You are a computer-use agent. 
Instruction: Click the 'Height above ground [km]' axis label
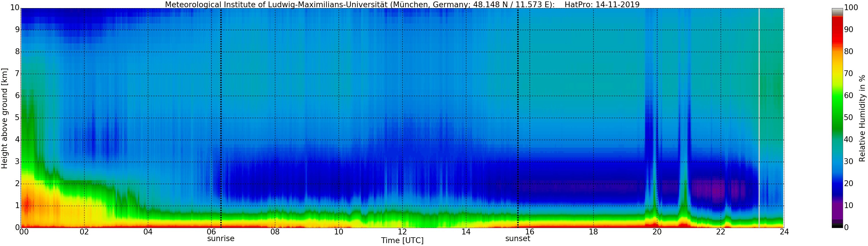[4, 118]
